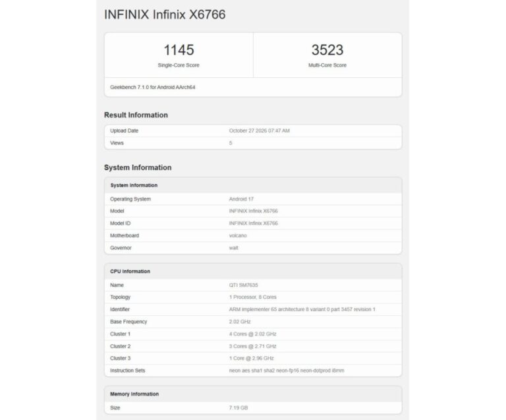The height and width of the screenshot is (420, 506).
Task: Select the memory size value 7.19 GB
Action: pyautogui.click(x=239, y=408)
